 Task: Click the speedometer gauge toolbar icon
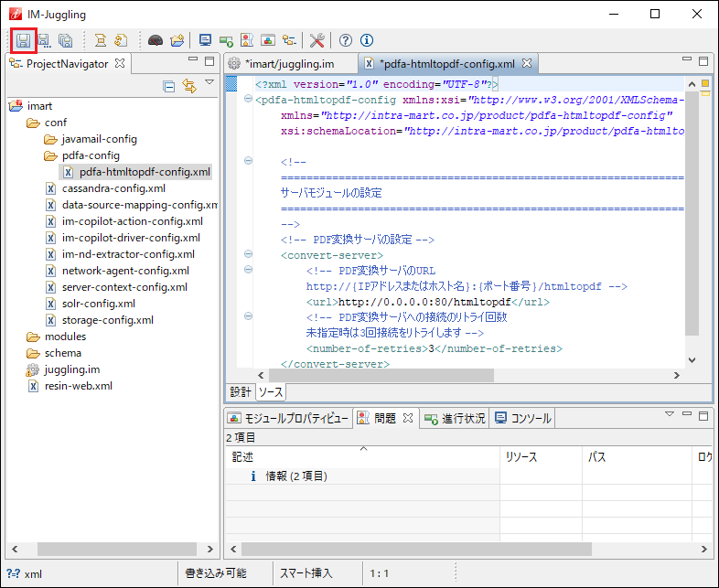coord(156,40)
